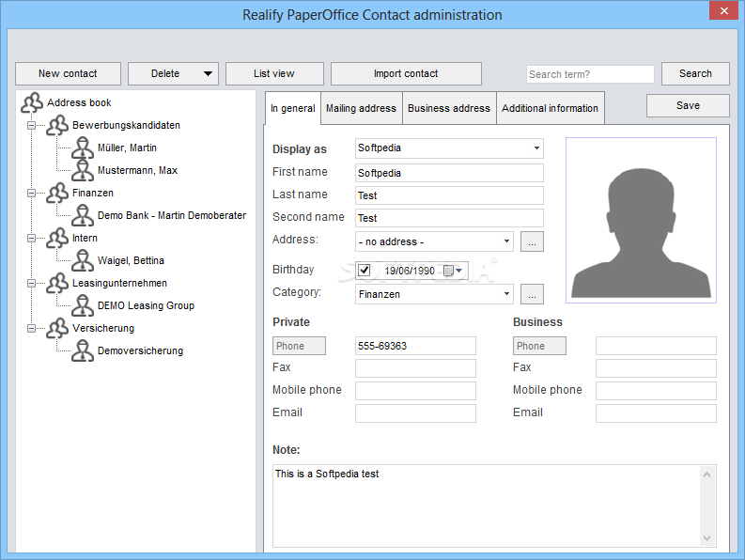Click the contact icon beside Mustermann, Max
This screenshot has height=560, width=745.
pos(83,170)
